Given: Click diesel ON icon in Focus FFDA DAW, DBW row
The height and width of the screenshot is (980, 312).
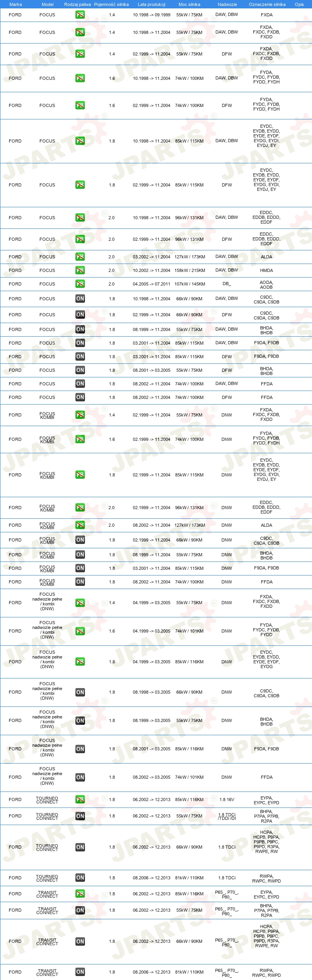Looking at the screenshot, I should (x=80, y=384).
